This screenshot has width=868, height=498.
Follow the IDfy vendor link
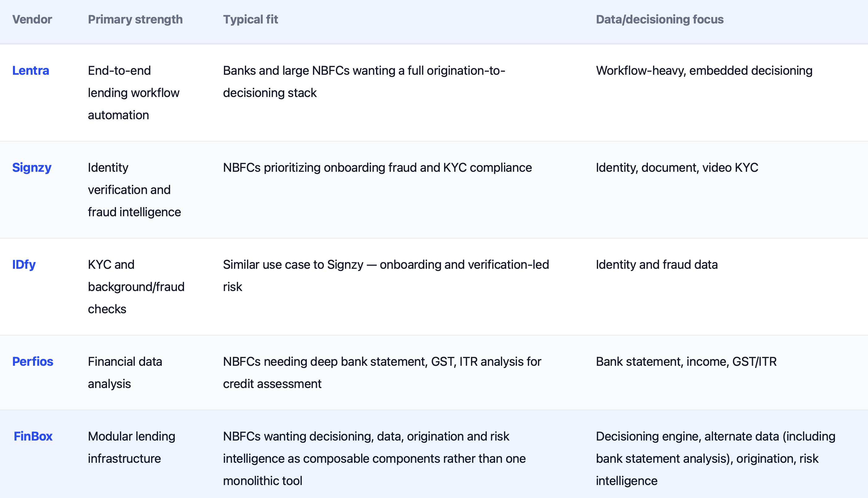[x=24, y=264]
